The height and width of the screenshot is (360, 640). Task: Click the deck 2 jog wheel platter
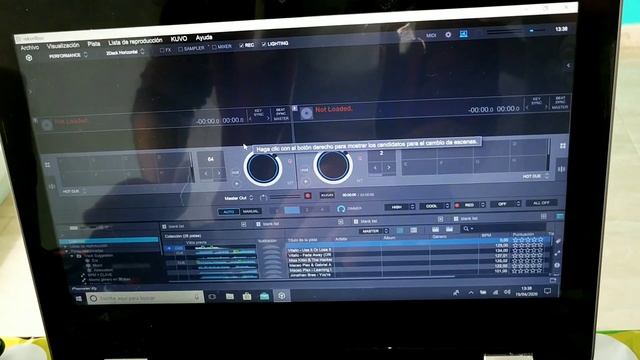click(x=333, y=166)
